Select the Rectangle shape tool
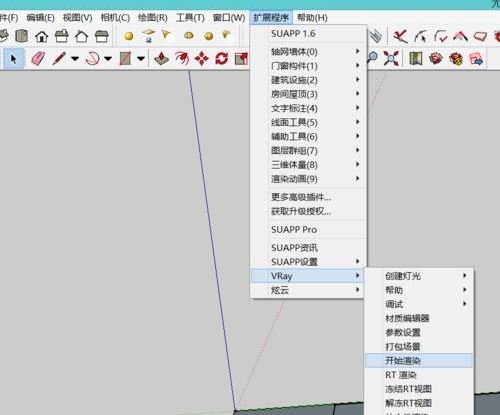Viewport: 500px width, 415px height. pyautogui.click(x=125, y=59)
